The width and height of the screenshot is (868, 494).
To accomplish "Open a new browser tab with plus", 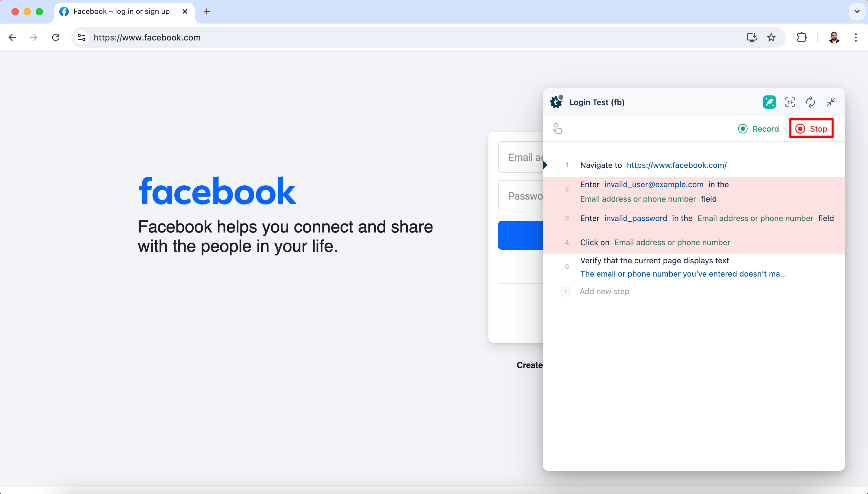I will (206, 11).
